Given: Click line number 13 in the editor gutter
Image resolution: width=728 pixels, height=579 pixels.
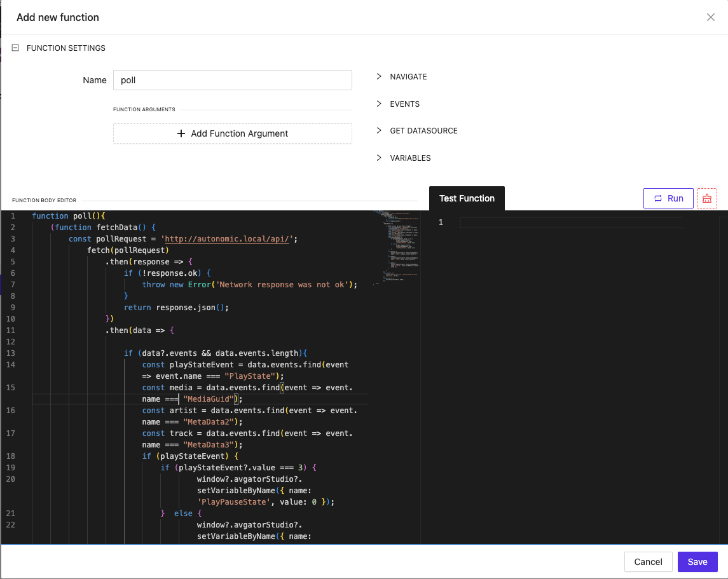Looking at the screenshot, I should (12, 353).
